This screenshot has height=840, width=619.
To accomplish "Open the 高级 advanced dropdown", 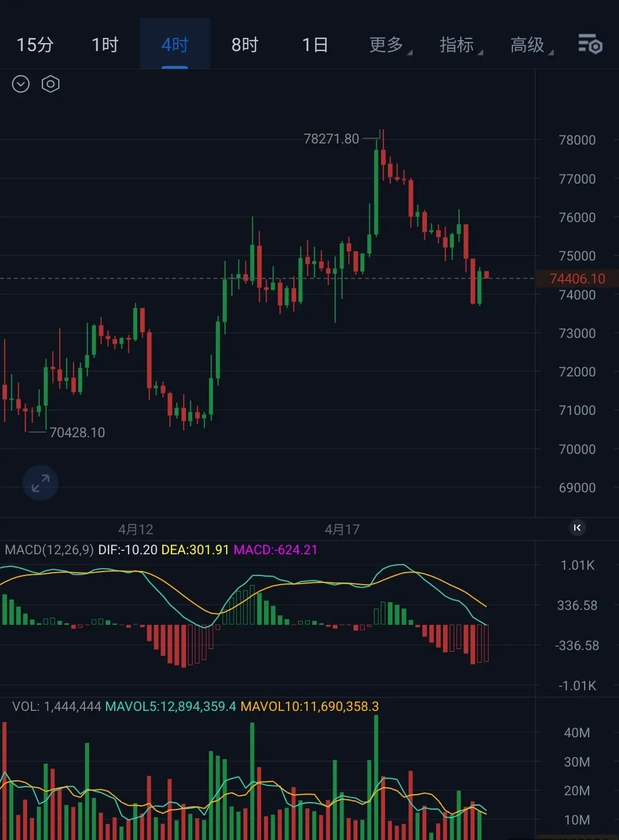I will coord(531,45).
